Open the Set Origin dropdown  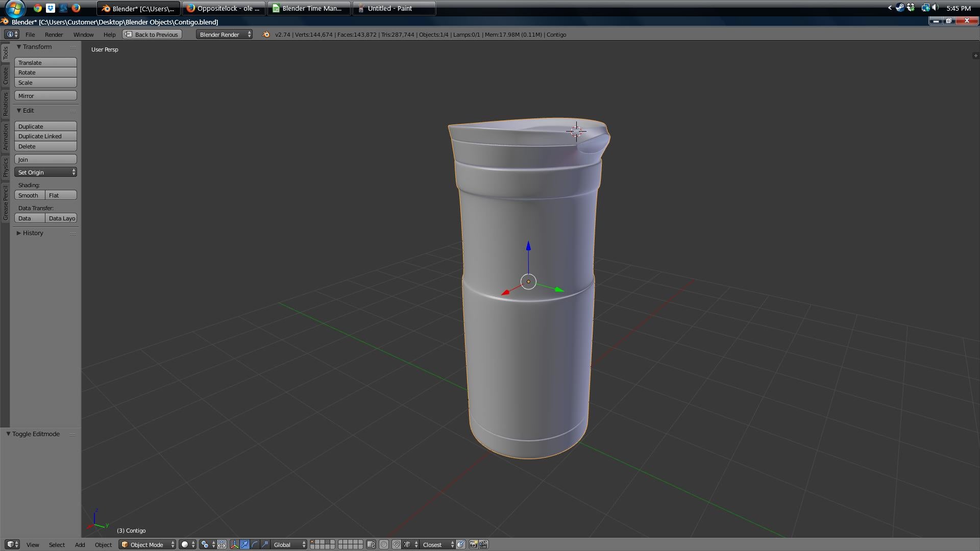(x=45, y=172)
